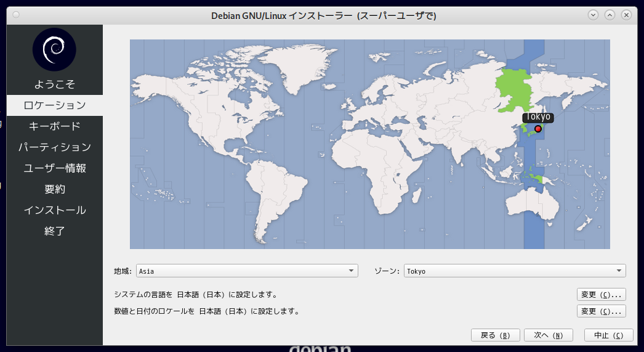Viewport: 644px width, 352px height.
Task: Cancel installation with 中止 (C) button
Action: tap(609, 335)
